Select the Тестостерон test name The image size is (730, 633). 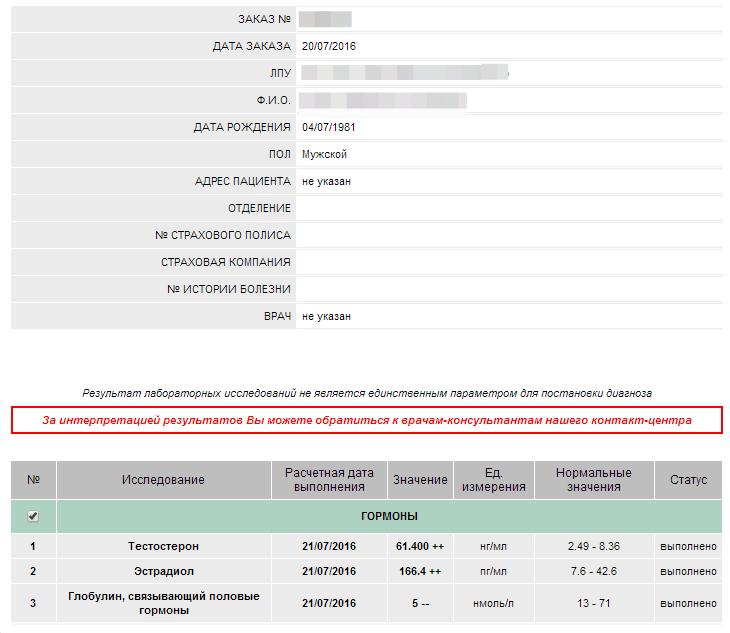click(163, 546)
